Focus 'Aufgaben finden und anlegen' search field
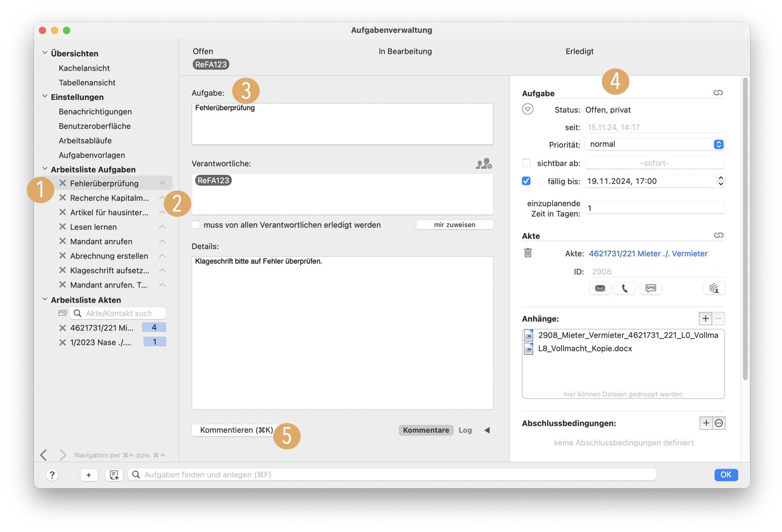Screen dimensions: 782x532 pyautogui.click(x=392, y=475)
